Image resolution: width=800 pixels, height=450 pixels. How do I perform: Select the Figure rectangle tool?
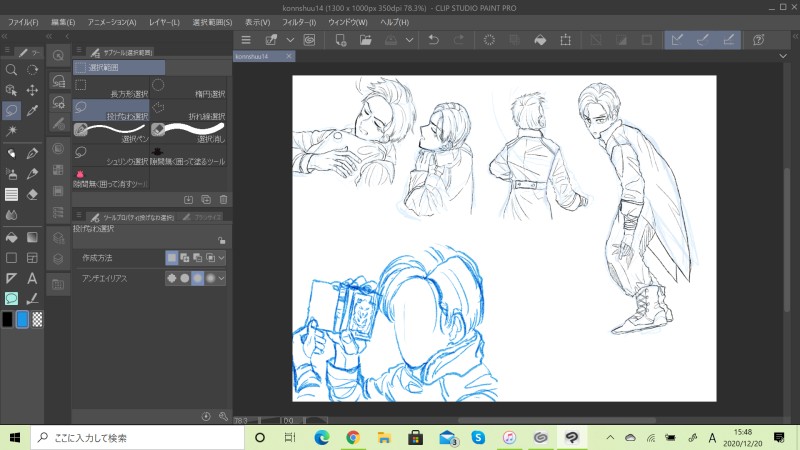(x=11, y=258)
